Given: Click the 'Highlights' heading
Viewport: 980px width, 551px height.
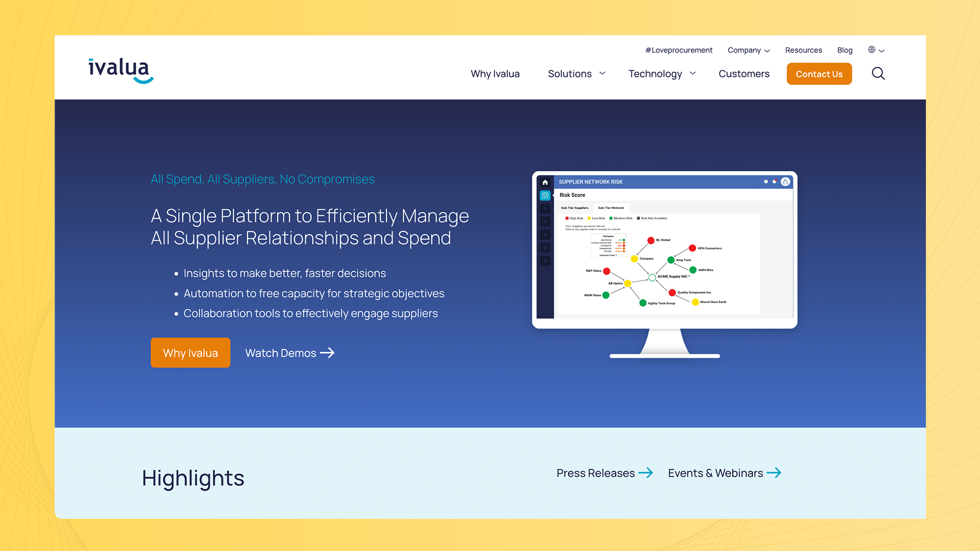Looking at the screenshot, I should click(193, 479).
